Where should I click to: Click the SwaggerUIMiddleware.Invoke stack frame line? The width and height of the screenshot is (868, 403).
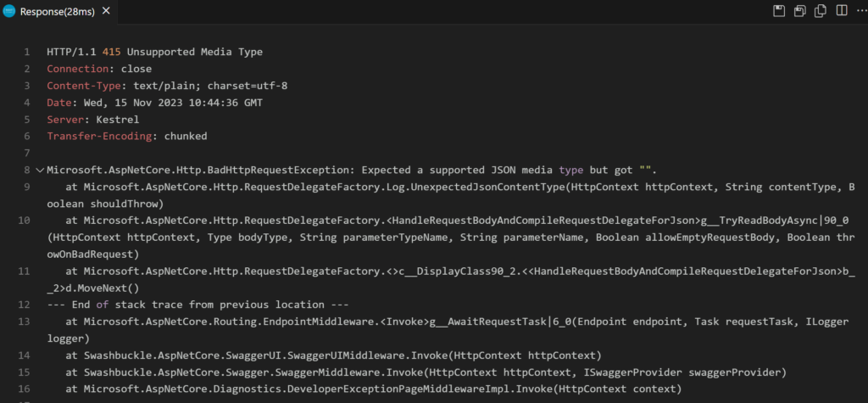tap(333, 355)
